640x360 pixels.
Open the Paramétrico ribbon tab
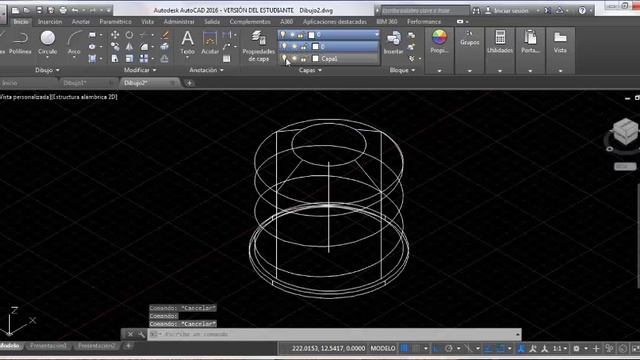click(115, 22)
